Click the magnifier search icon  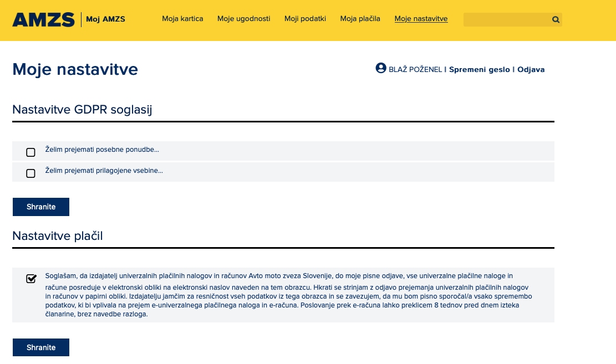pos(556,20)
